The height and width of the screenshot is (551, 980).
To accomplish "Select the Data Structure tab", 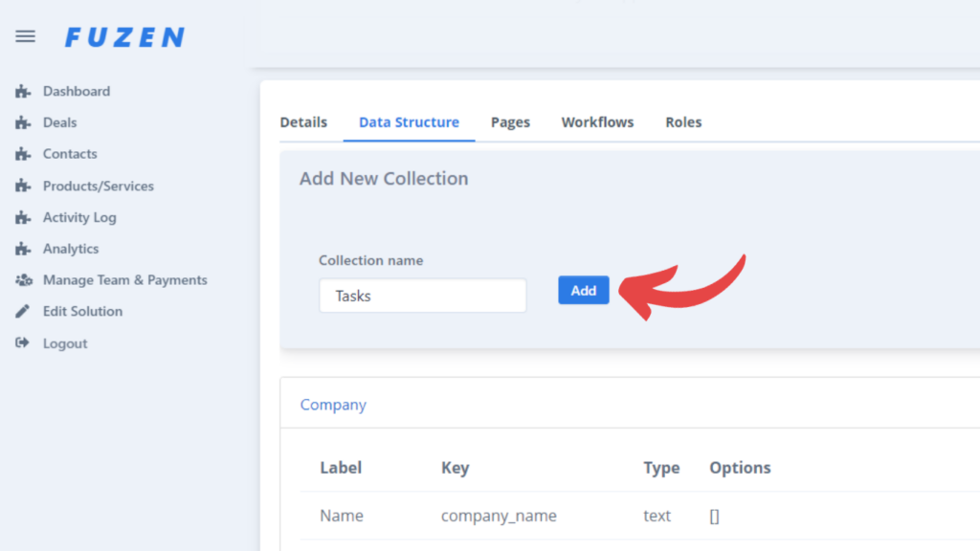I will tap(409, 121).
